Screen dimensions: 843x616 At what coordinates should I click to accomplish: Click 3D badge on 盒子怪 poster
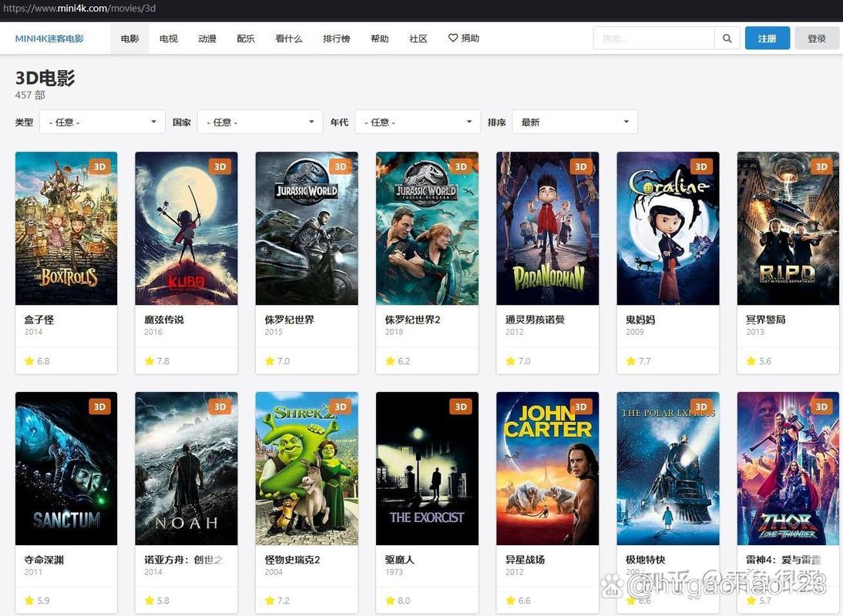point(99,166)
